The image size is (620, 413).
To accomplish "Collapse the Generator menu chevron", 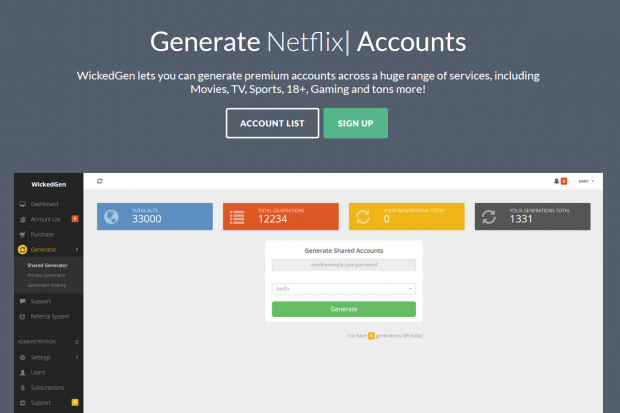I will (x=77, y=250).
